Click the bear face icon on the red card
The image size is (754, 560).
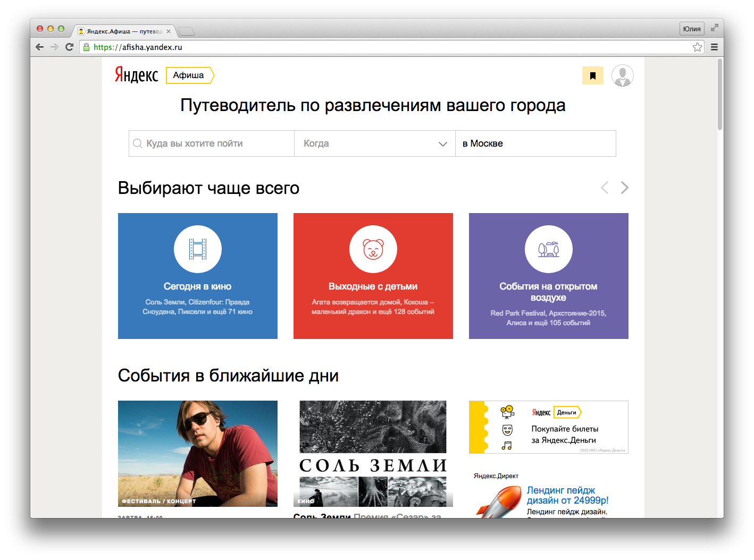(373, 249)
